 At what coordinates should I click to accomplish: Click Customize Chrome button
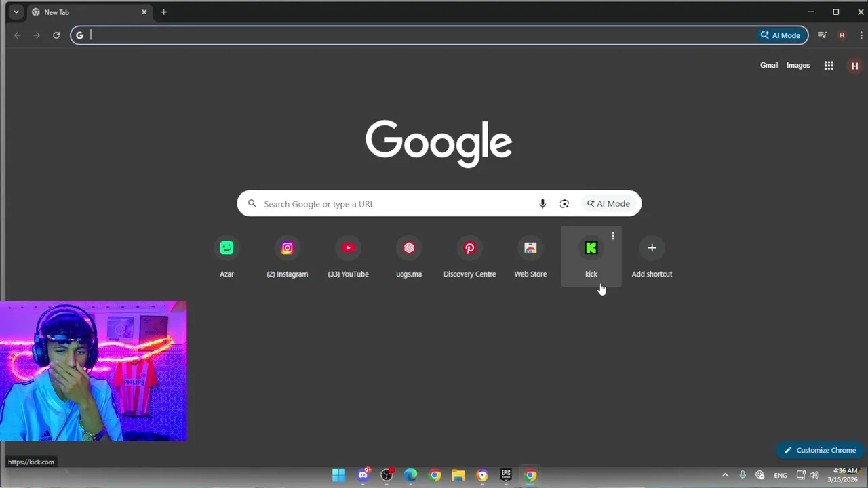coord(821,450)
